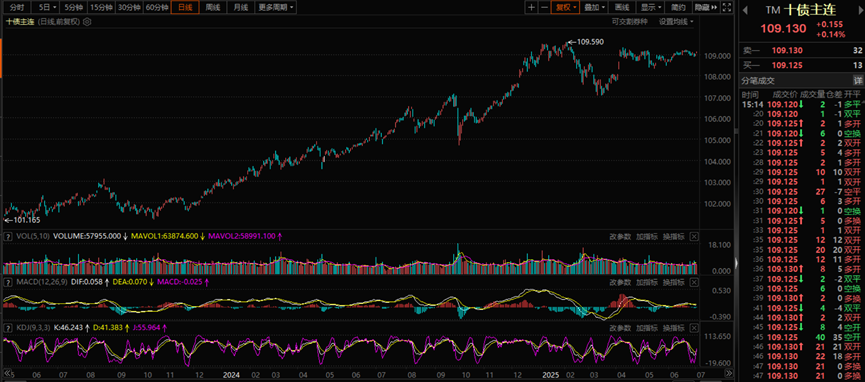Click 改参数 in the VOL panel
Image resolution: width=865 pixels, height=382 pixels.
click(x=620, y=236)
